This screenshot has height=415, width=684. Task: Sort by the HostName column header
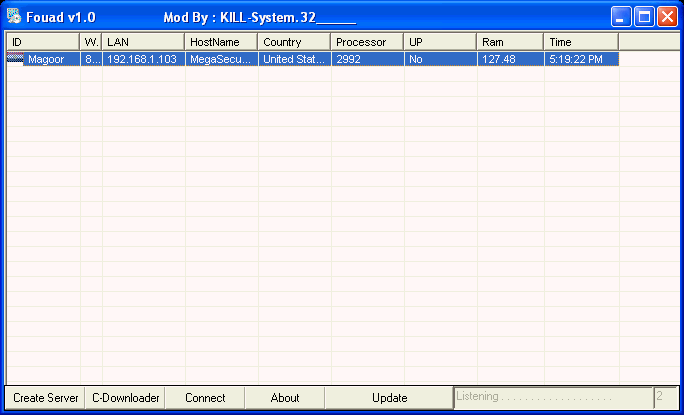(221, 42)
